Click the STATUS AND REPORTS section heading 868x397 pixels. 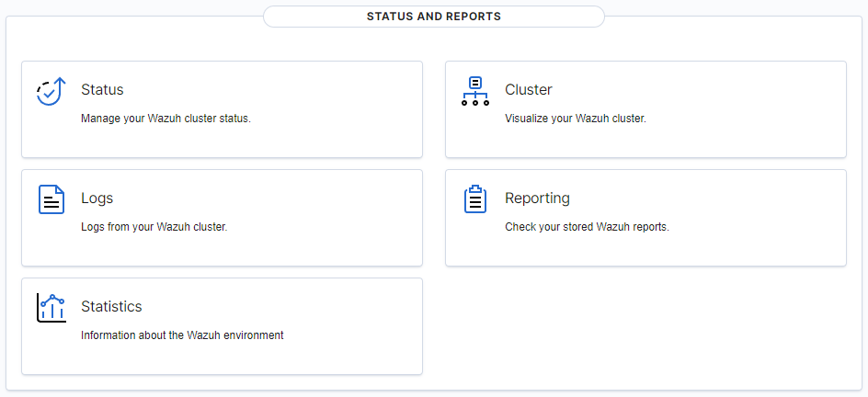434,17
